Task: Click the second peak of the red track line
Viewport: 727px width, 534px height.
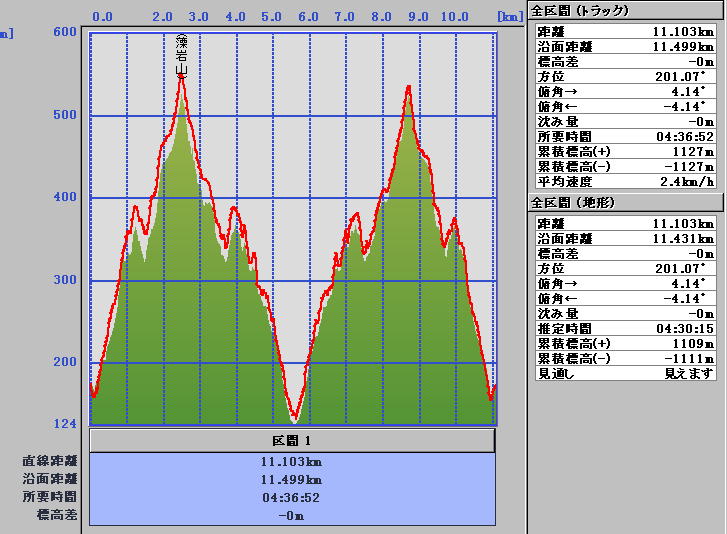Action: tap(409, 87)
